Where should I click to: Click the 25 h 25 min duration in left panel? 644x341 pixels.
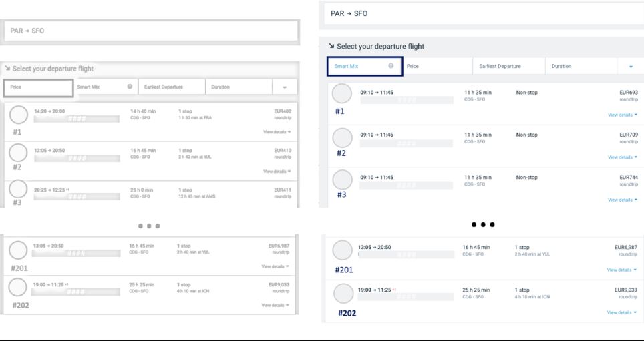click(x=142, y=284)
